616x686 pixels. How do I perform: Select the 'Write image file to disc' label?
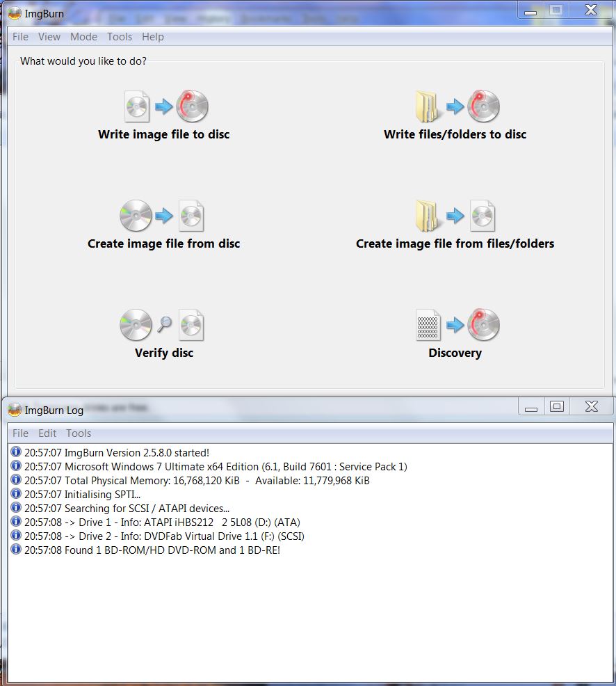pos(163,134)
